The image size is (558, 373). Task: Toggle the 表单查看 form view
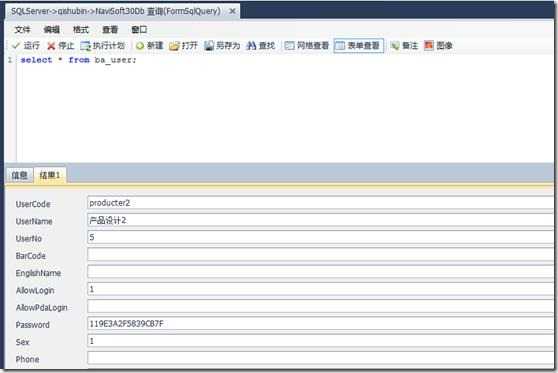coord(358,46)
